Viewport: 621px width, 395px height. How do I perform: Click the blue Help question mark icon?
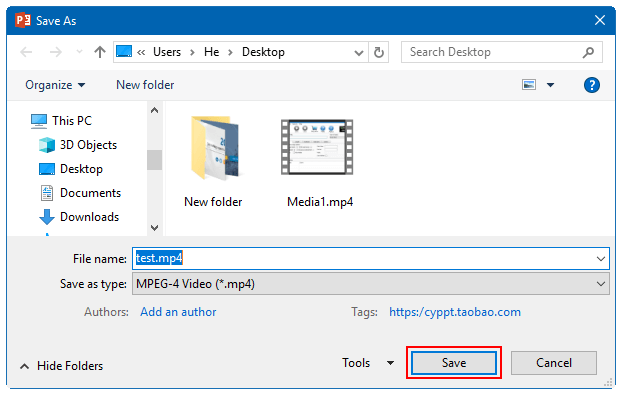(592, 85)
